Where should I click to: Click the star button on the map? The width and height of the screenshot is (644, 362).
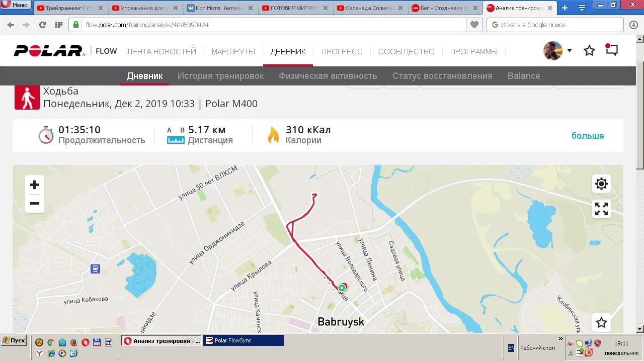point(601,322)
